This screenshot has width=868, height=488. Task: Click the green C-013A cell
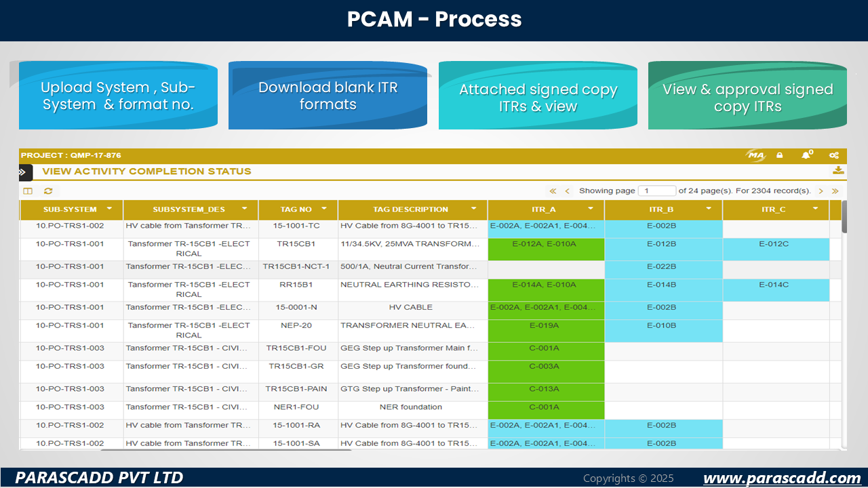click(546, 392)
